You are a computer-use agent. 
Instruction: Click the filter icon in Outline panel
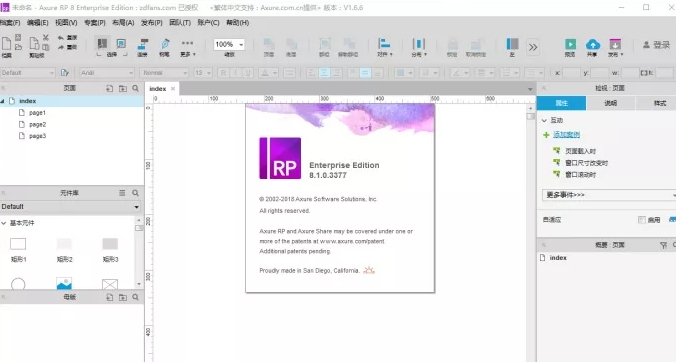coord(663,245)
